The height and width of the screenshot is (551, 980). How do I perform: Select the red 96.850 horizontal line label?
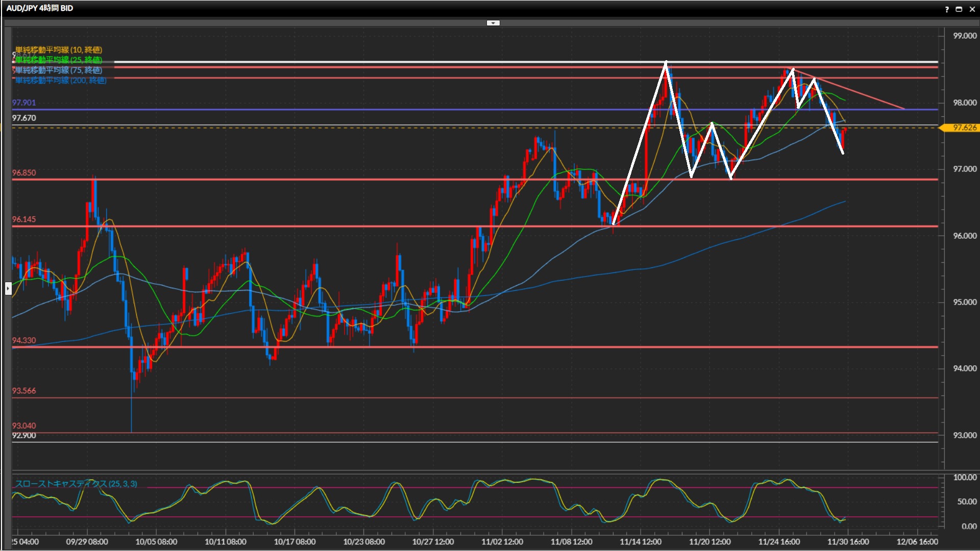pyautogui.click(x=24, y=173)
